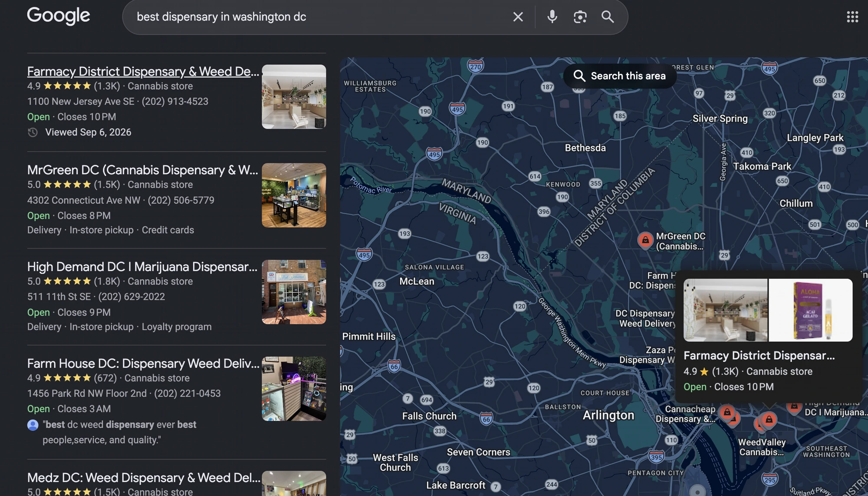Submit search with magnifying glass icon
Screen dimensions: 868x496
(x=608, y=17)
